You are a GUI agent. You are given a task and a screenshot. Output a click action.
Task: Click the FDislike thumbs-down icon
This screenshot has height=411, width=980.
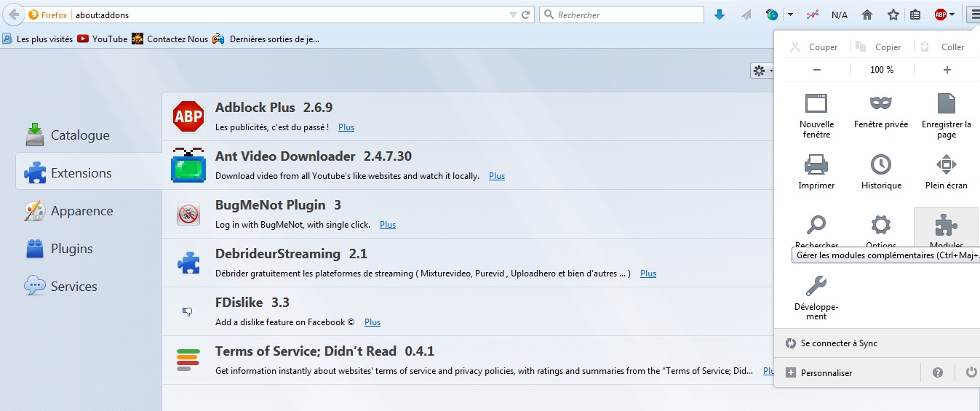pyautogui.click(x=188, y=311)
